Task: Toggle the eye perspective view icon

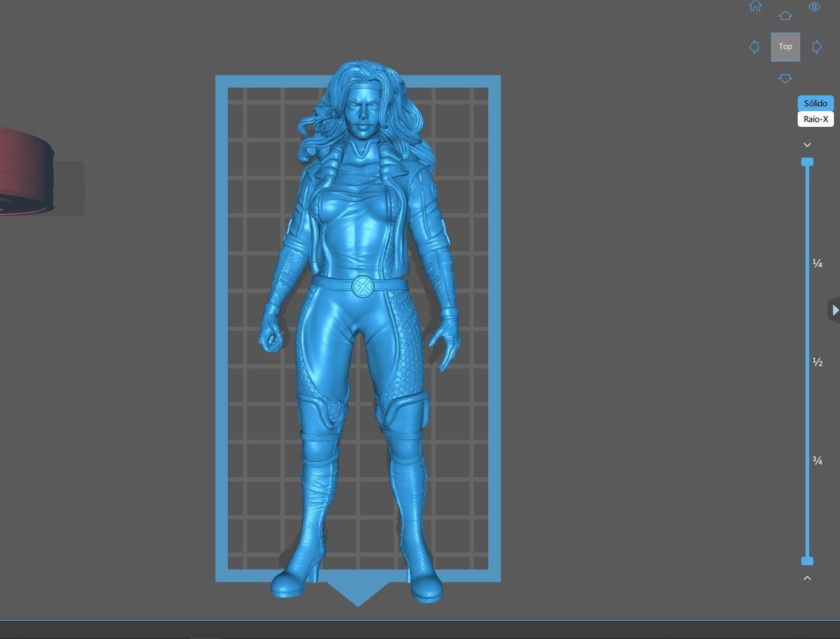Action: [x=814, y=7]
